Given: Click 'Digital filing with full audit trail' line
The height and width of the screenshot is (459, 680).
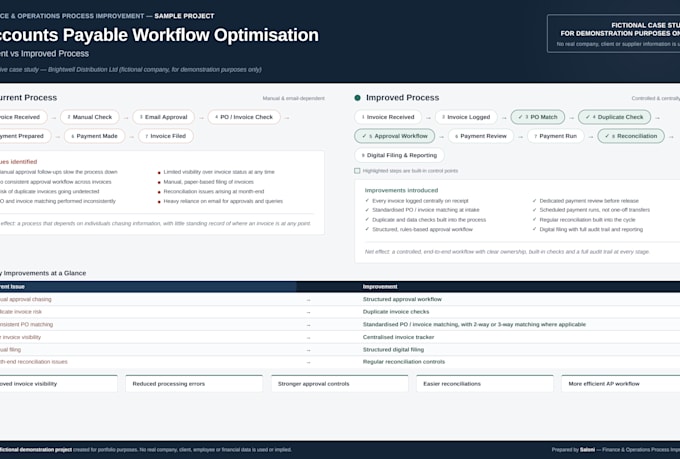Looking at the screenshot, I should pos(591,230).
